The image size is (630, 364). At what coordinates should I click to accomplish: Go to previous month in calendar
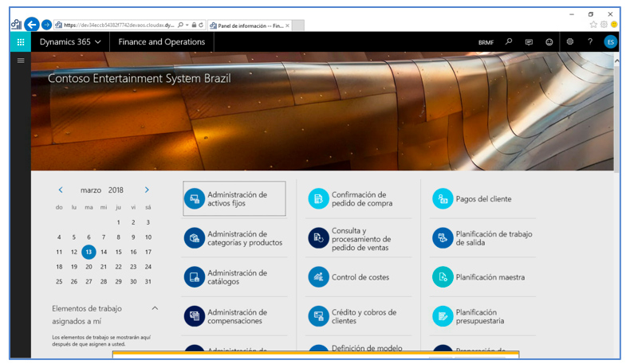pyautogui.click(x=61, y=190)
